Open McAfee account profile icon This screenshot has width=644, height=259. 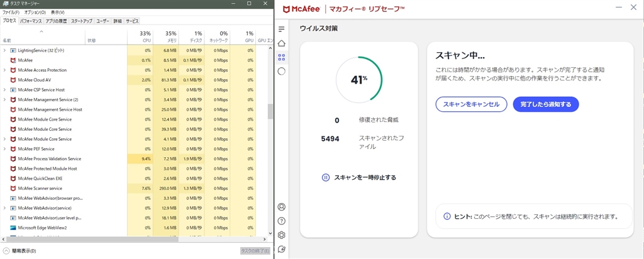point(281,207)
